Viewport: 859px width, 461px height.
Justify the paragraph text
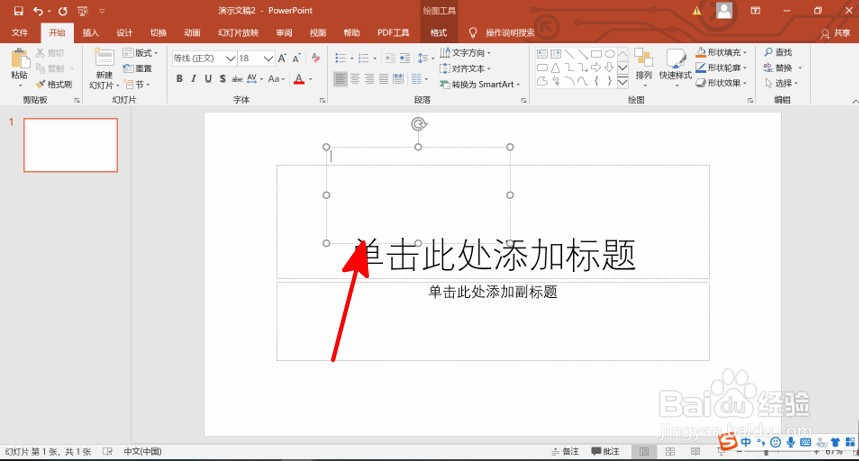[383, 79]
